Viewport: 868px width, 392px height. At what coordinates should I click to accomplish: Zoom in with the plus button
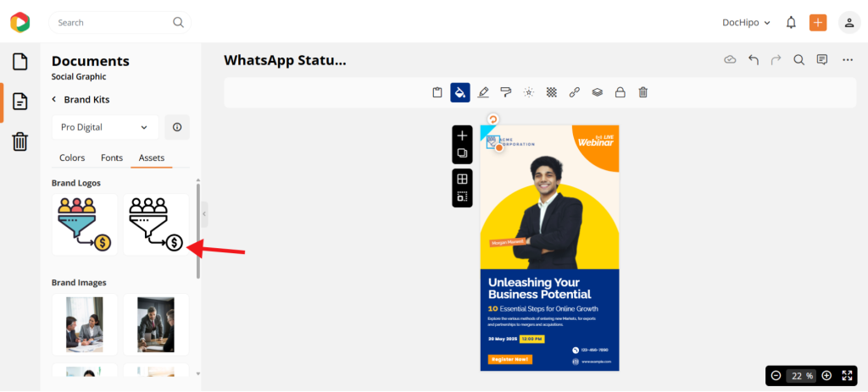(826, 376)
